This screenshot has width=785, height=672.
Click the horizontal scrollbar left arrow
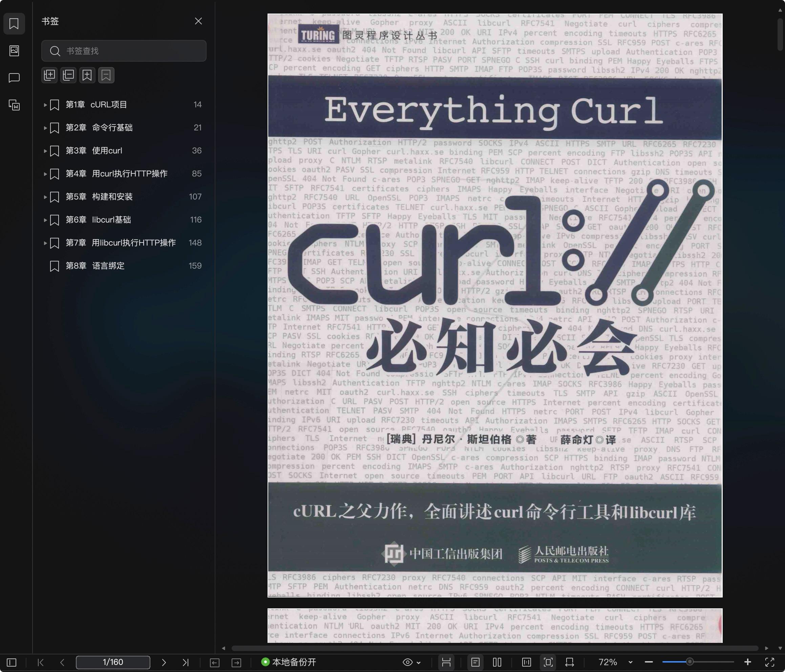pos(224,648)
